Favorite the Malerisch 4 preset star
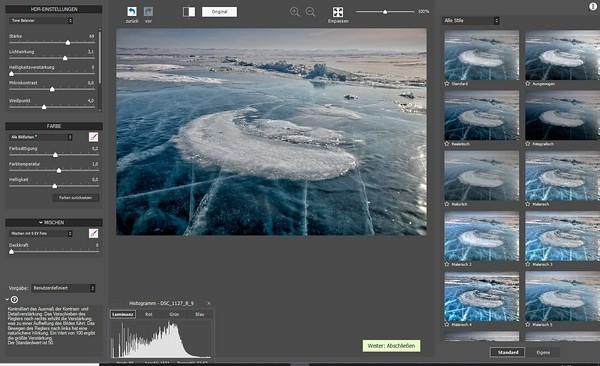600x366 pixels. coord(447,324)
